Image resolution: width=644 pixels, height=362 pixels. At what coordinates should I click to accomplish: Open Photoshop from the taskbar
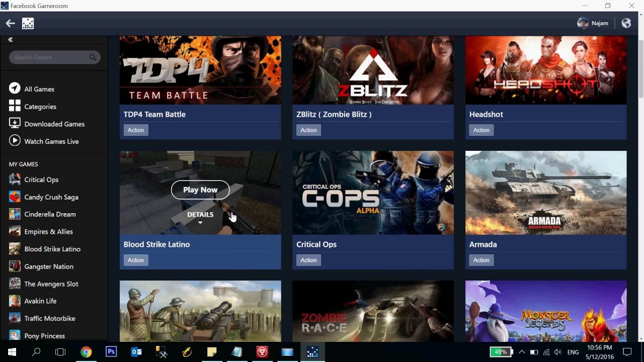point(111,352)
